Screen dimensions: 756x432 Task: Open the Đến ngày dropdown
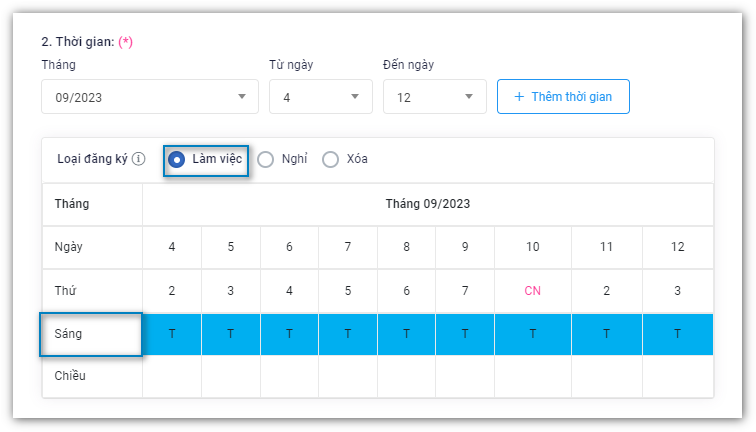(x=434, y=97)
